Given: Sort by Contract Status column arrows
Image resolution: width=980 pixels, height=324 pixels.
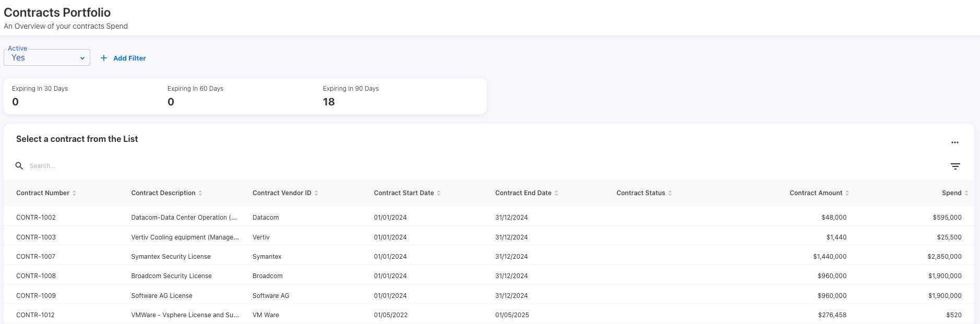Looking at the screenshot, I should tap(670, 193).
